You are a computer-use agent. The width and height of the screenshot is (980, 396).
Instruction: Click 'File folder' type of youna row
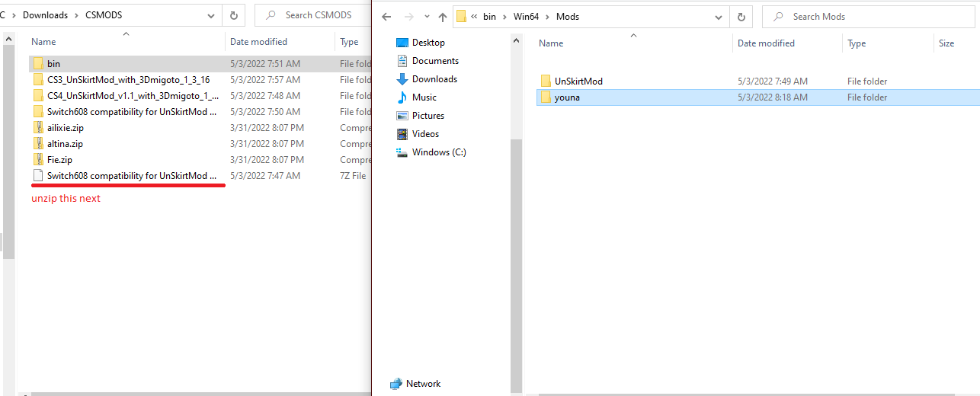pos(867,97)
